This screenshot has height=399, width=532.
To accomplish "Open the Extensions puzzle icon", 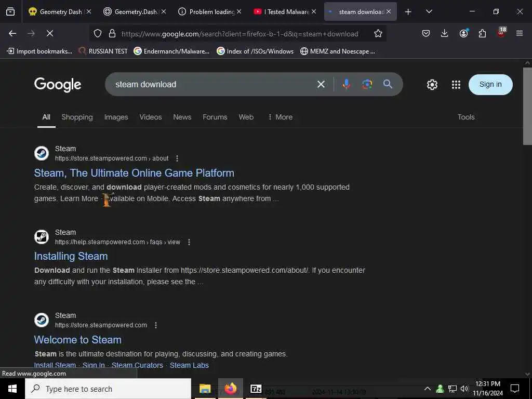I will coord(482,33).
